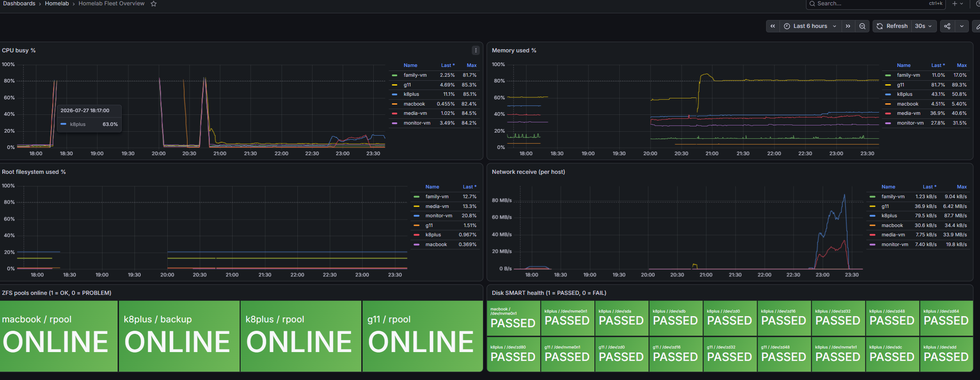980x380 pixels.
Task: Click media-vm red color swatch in Network legend
Action: pyautogui.click(x=872, y=235)
